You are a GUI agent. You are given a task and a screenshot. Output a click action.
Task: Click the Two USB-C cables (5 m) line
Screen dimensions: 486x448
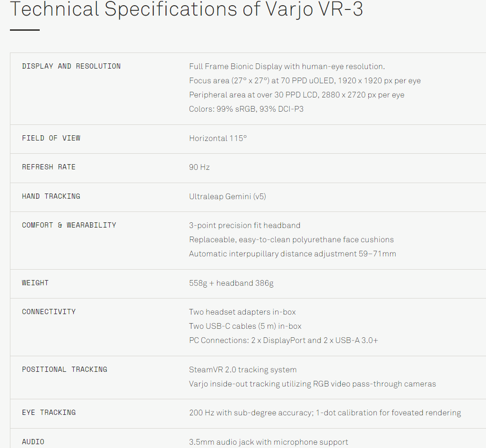(x=245, y=326)
